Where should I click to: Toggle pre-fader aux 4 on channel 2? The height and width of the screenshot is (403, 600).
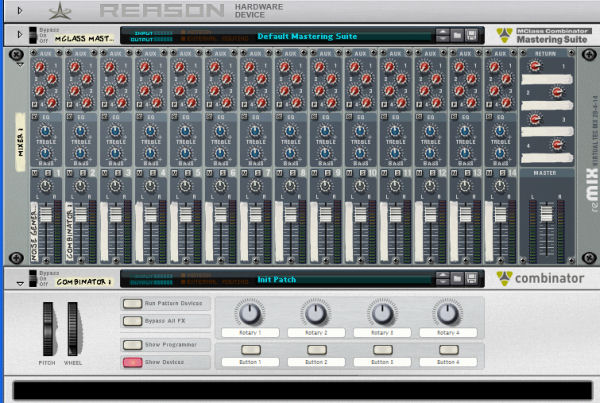pos(70,104)
